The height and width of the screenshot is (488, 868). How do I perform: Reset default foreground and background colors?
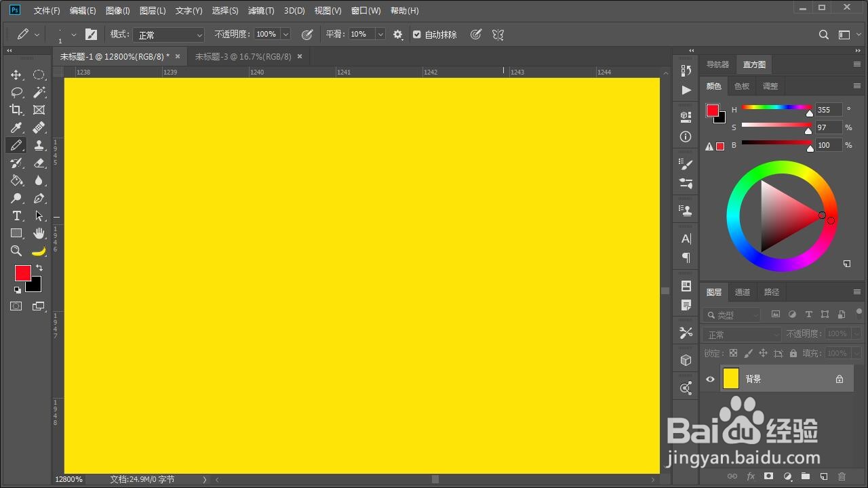[17, 289]
